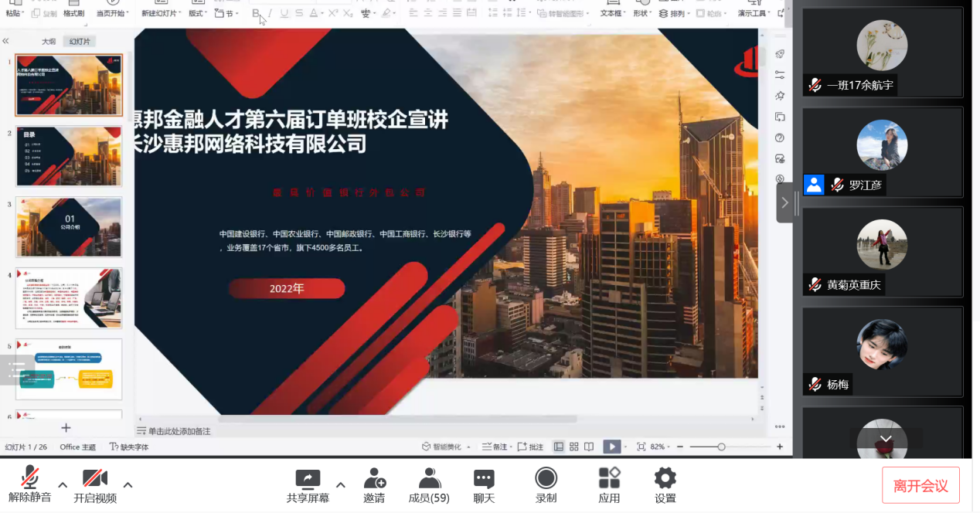Select slide 3 thumbnail in slide panel
980x513 pixels.
[69, 226]
